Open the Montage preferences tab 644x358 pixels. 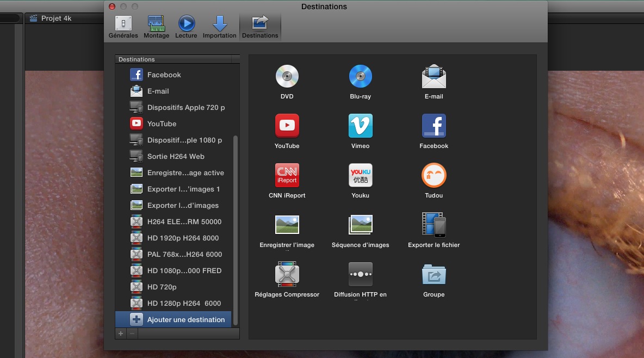[x=156, y=24]
